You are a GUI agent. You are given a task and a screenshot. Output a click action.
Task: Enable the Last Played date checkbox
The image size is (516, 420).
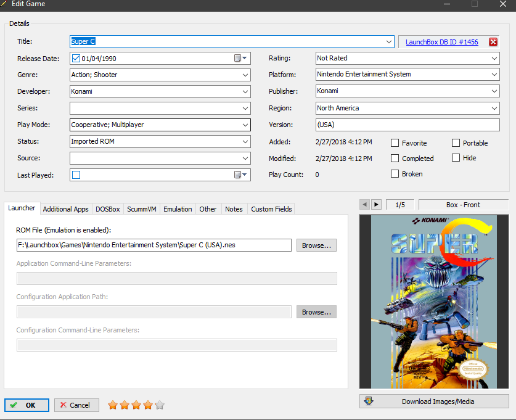point(76,175)
